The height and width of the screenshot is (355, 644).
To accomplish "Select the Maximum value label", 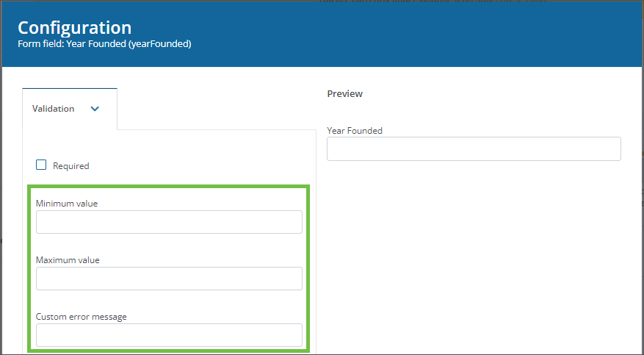I will [x=68, y=260].
